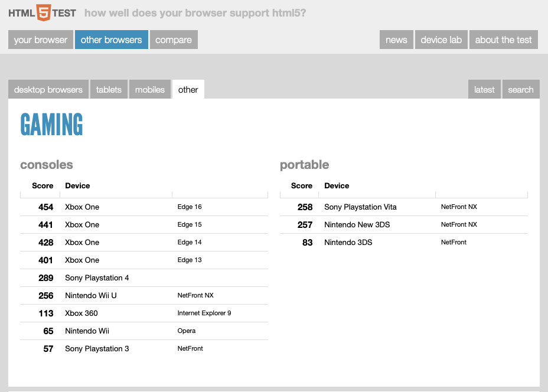Viewport: 548px width, 392px height.
Task: Switch to tablets tab
Action: [109, 90]
